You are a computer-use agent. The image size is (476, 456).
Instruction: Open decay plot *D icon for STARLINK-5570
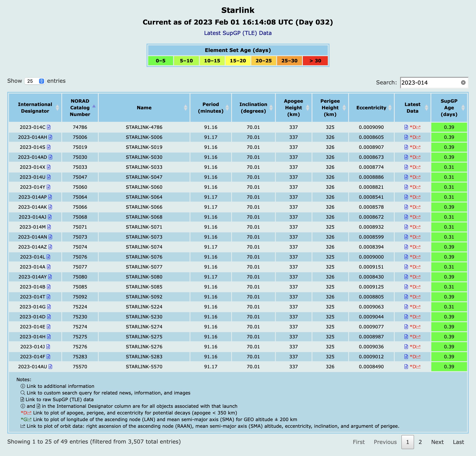(x=415, y=367)
